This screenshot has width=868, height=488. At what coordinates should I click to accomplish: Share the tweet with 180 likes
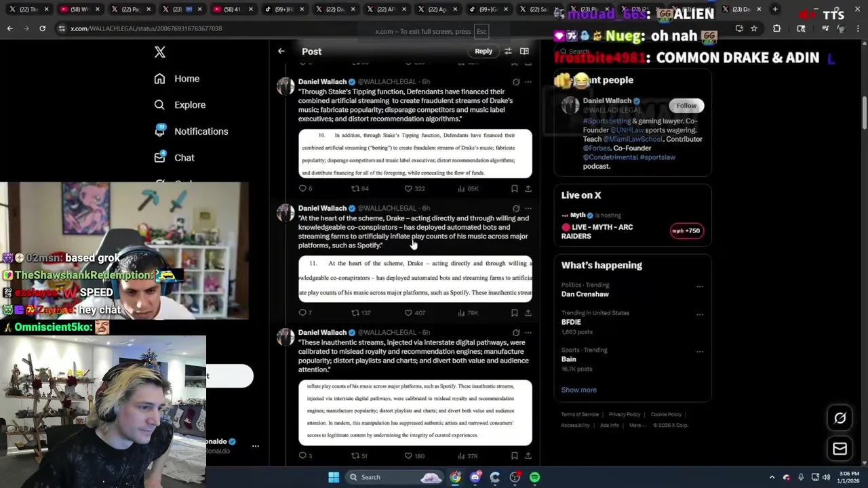528,455
